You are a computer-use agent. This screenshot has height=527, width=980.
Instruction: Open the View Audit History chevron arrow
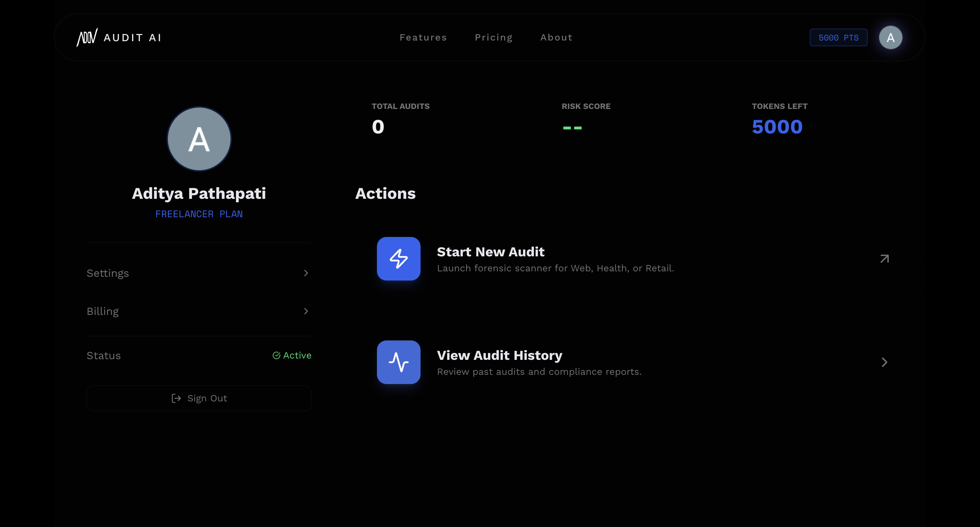click(884, 362)
